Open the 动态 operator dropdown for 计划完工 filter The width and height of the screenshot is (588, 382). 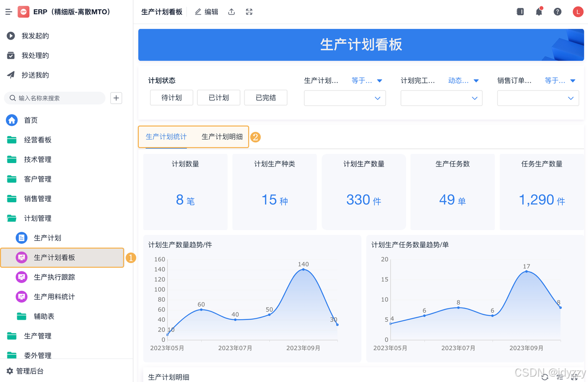coord(464,81)
